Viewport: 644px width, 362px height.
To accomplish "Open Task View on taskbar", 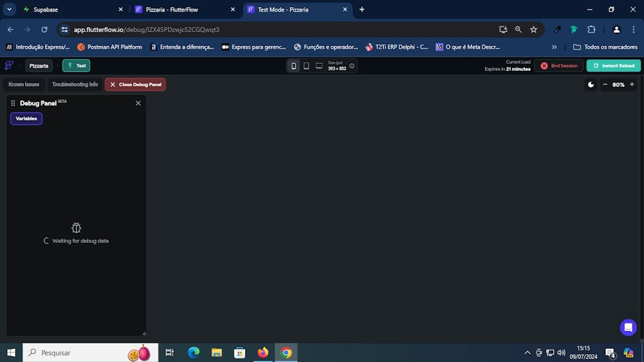I will (169, 352).
